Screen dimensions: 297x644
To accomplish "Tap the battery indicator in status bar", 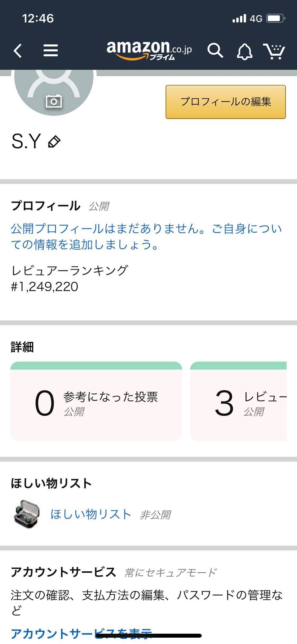I will [x=276, y=19].
